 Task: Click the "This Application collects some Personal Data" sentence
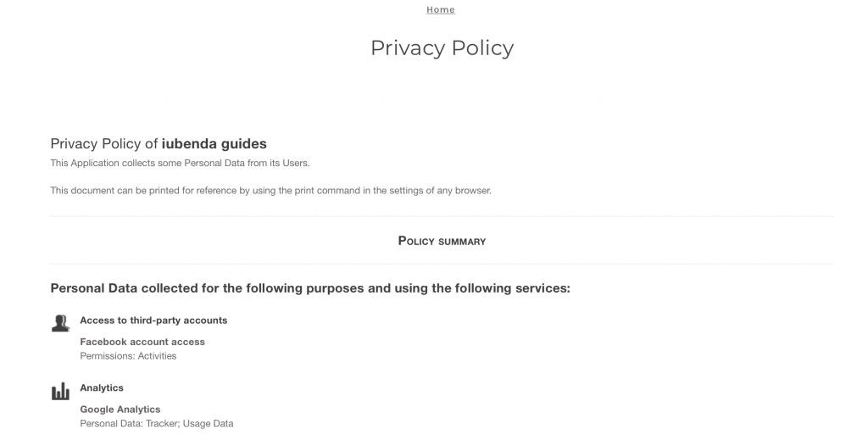(180, 163)
